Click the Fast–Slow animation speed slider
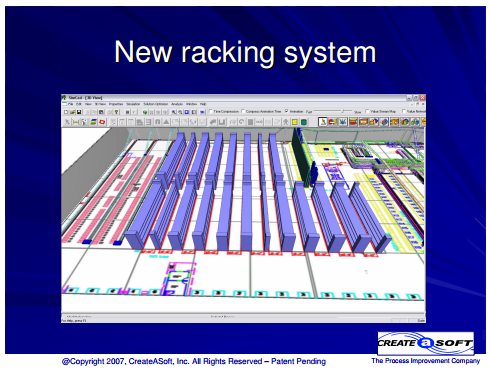The image size is (490, 374). click(333, 111)
